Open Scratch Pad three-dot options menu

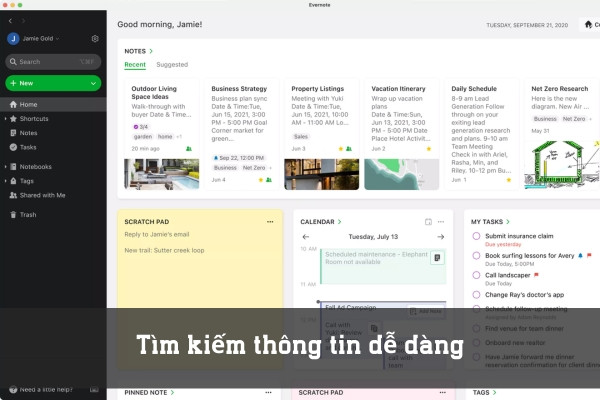(x=270, y=222)
